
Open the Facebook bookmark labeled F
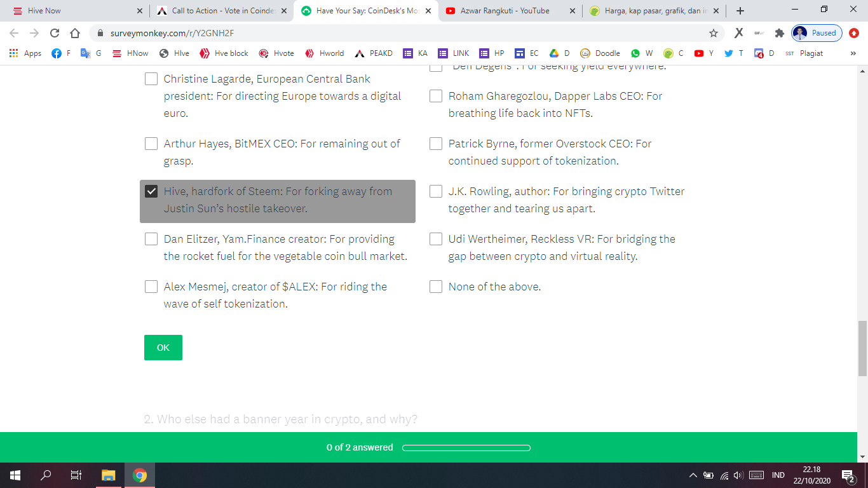click(x=61, y=53)
